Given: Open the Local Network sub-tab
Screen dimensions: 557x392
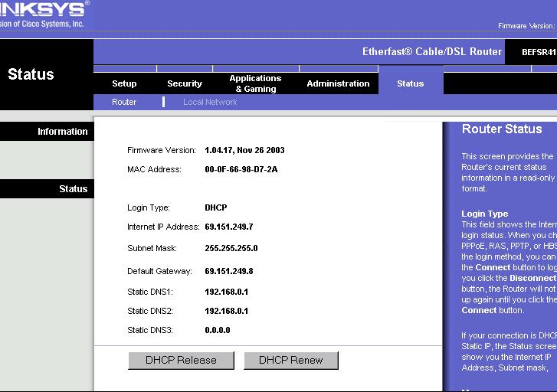Looking at the screenshot, I should 210,102.
